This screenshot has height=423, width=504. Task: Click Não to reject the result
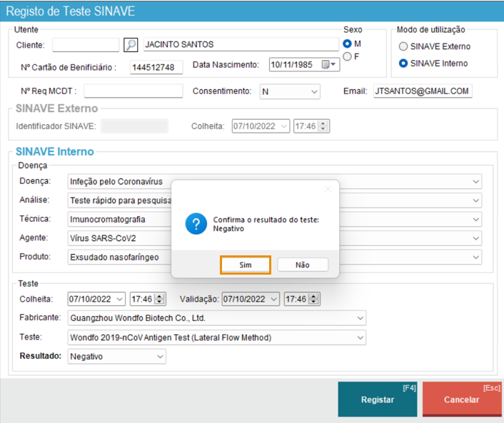pos(303,265)
